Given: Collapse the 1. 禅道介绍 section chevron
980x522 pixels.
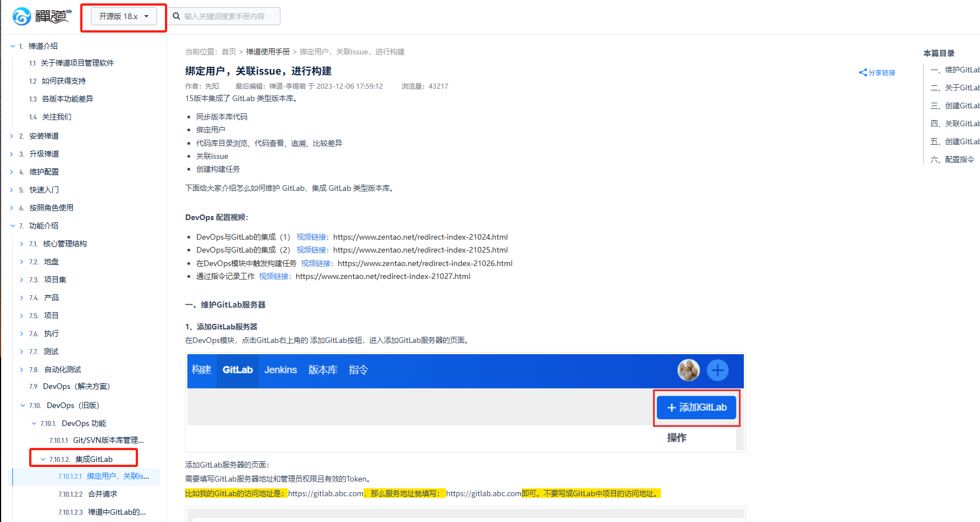Looking at the screenshot, I should pyautogui.click(x=12, y=46).
